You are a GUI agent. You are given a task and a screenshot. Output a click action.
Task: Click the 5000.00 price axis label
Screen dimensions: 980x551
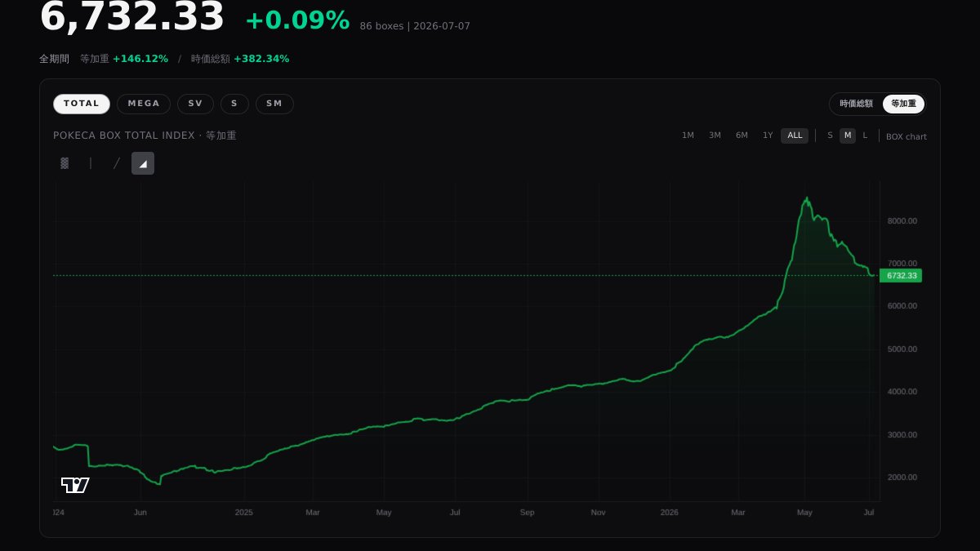point(902,349)
